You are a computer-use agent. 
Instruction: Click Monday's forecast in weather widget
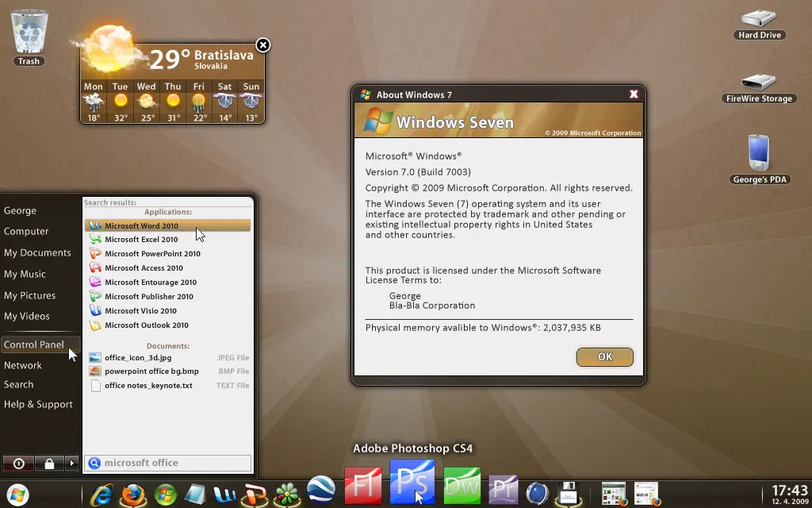(x=94, y=102)
